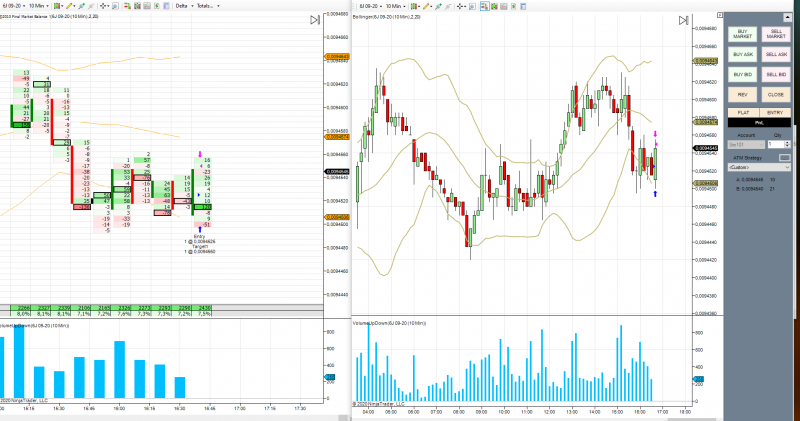Toggle Chart Trader icon in left toolbar
800x421 pixels.
[x=128, y=6]
